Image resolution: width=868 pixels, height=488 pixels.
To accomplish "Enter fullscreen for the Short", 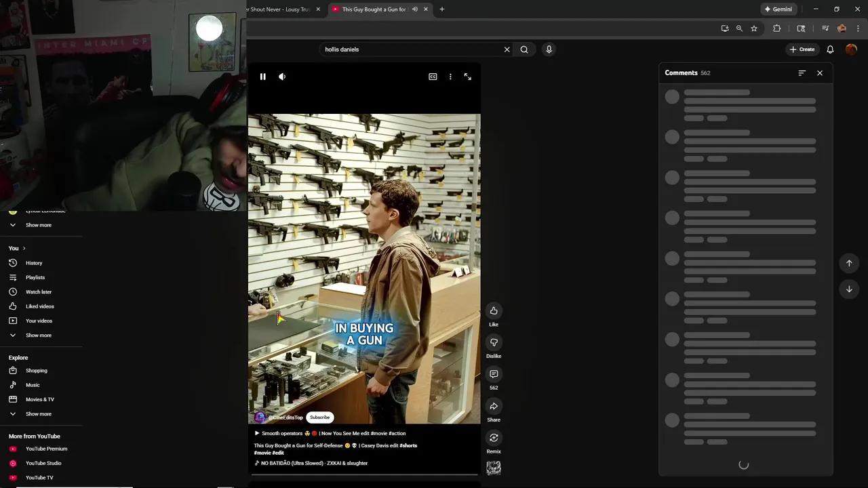I will point(467,77).
